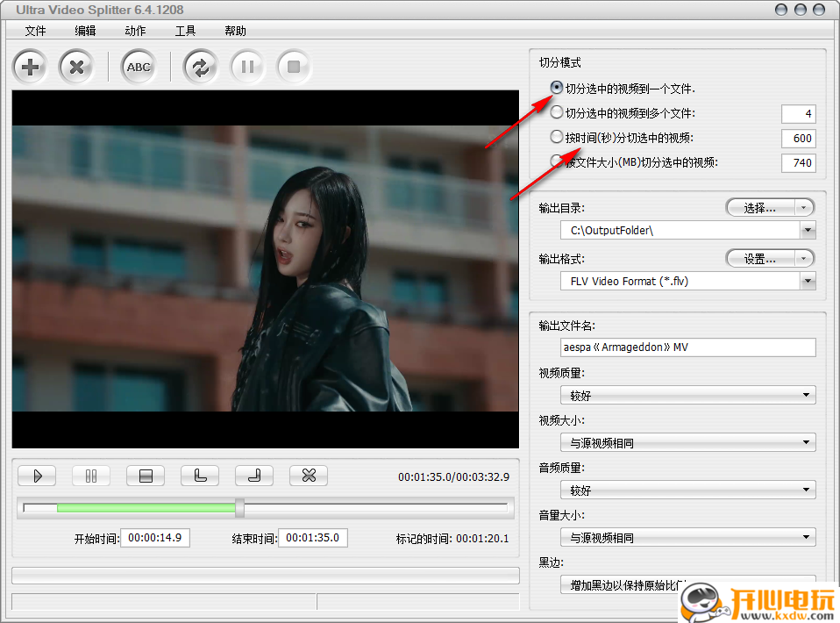
Task: Open the 文件 menu
Action: tap(36, 31)
